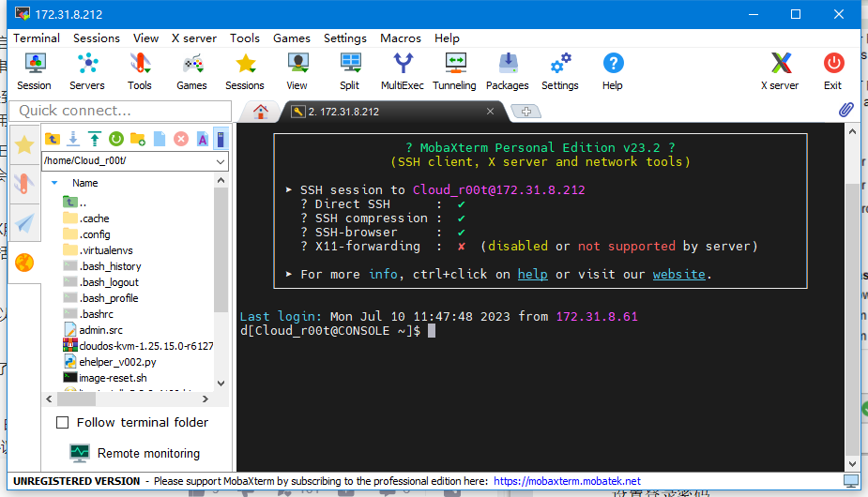Viewport: 868px width, 497px height.
Task: Enable Follow terminal folder checkbox
Action: coord(63,423)
